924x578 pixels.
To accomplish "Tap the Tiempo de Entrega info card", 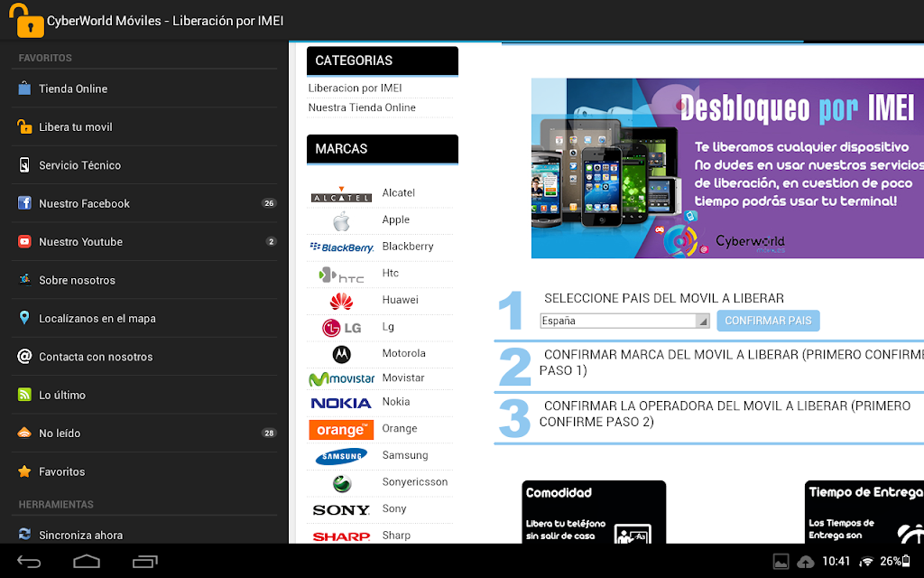I will click(864, 512).
